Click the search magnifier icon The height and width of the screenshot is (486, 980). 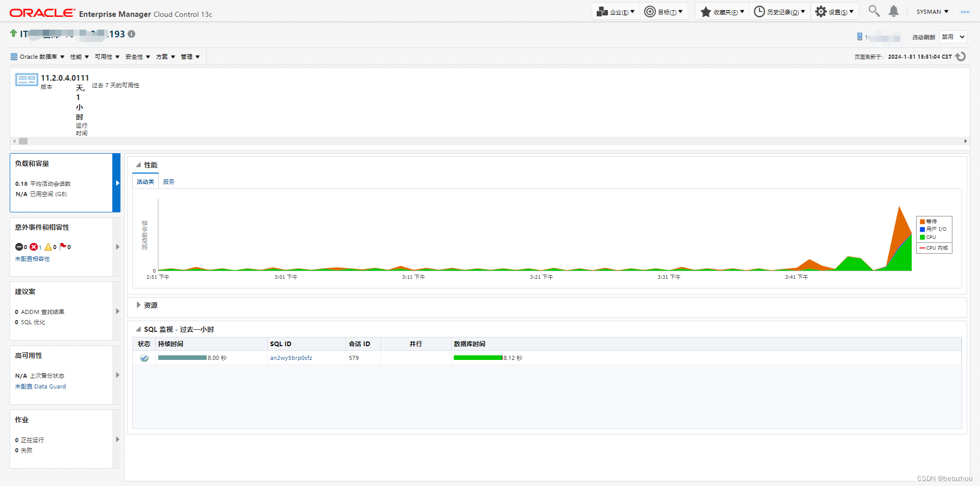(x=874, y=11)
